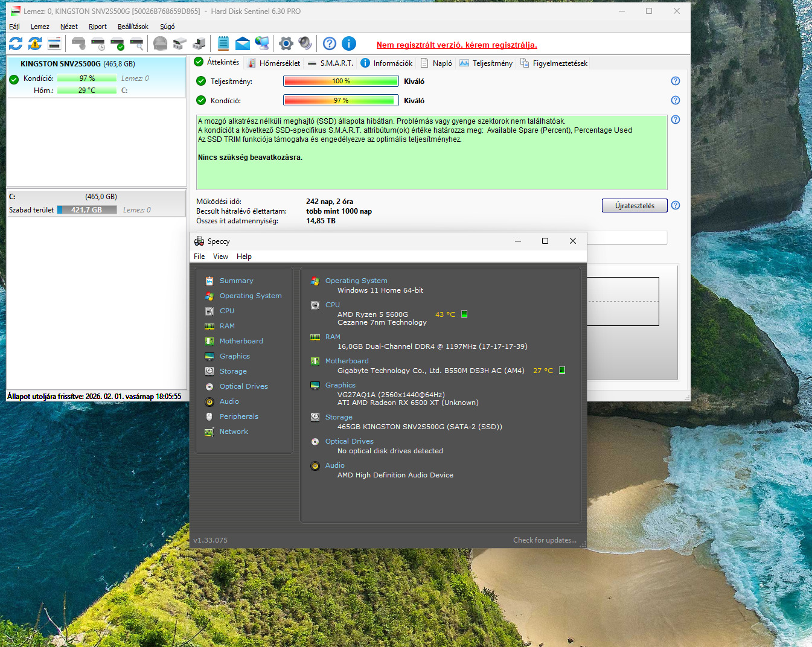The height and width of the screenshot is (647, 812).
Task: Open the CPU heading in Speccy summary
Action: coord(333,305)
